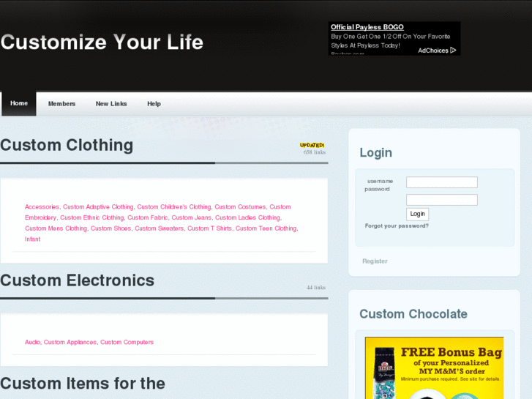Open Custom Fabric link
This screenshot has height=399, width=532.
point(148,217)
